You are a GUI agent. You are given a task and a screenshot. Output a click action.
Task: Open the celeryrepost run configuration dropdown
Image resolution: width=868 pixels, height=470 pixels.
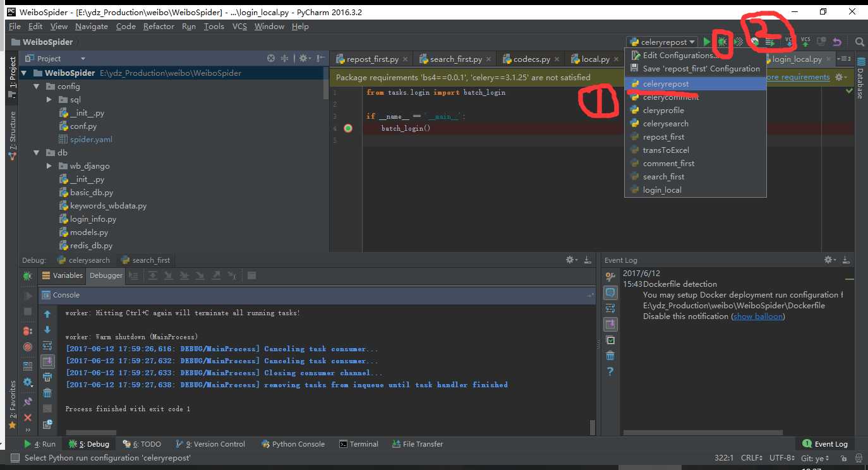click(x=662, y=42)
